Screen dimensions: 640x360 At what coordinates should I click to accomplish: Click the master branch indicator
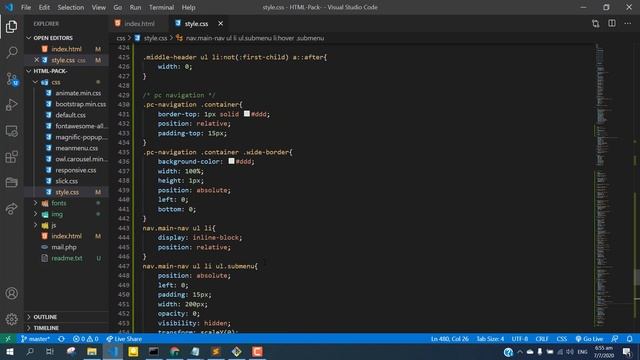pos(35,339)
